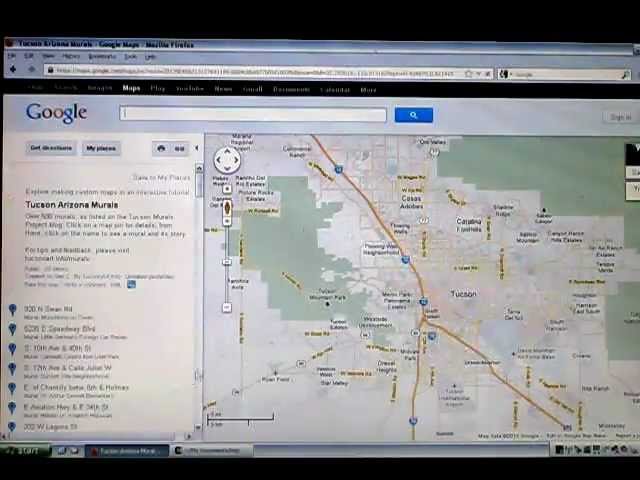Image resolution: width=640 pixels, height=480 pixels.
Task: Open the N Swan Rd list entry
Action: point(48,309)
